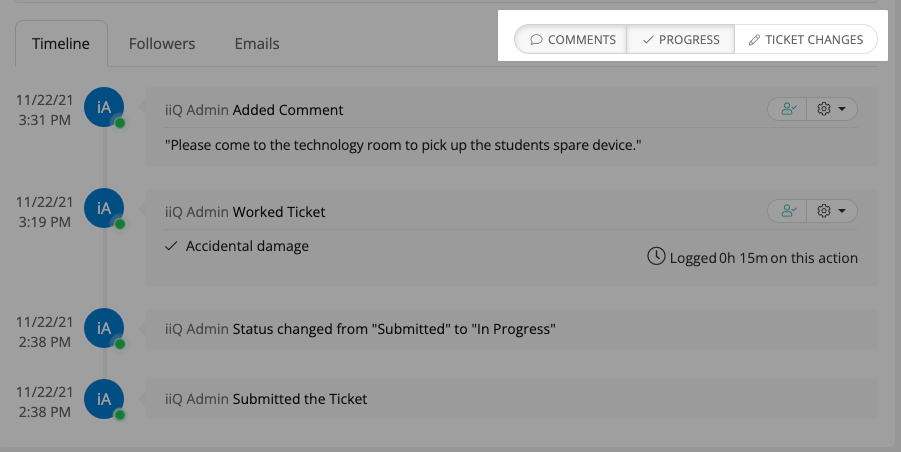Screen dimensions: 901x452
Task: Toggle the Progress filter
Action: pos(681,40)
